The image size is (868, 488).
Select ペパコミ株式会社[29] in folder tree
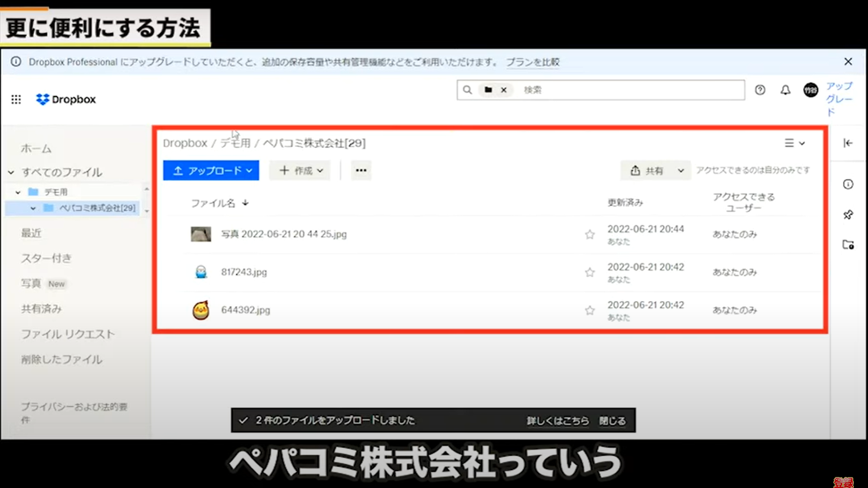pyautogui.click(x=97, y=208)
